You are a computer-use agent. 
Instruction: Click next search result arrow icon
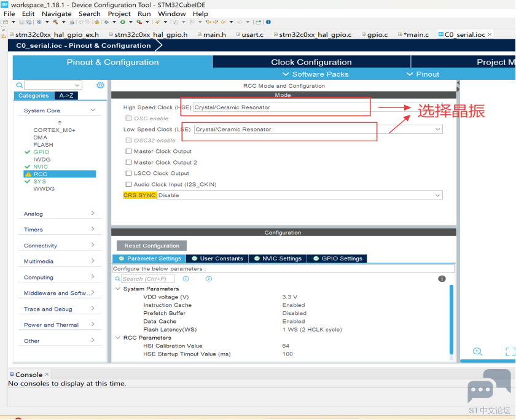pyautogui.click(x=209, y=279)
